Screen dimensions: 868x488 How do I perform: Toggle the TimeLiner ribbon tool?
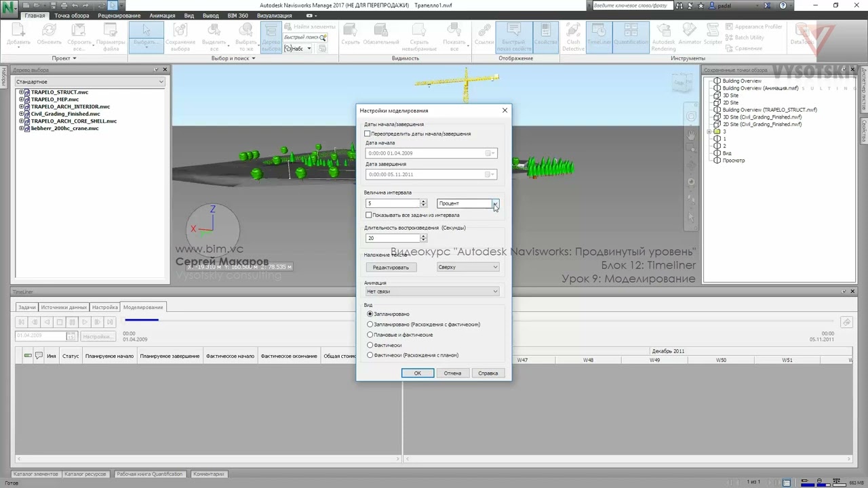click(x=599, y=36)
